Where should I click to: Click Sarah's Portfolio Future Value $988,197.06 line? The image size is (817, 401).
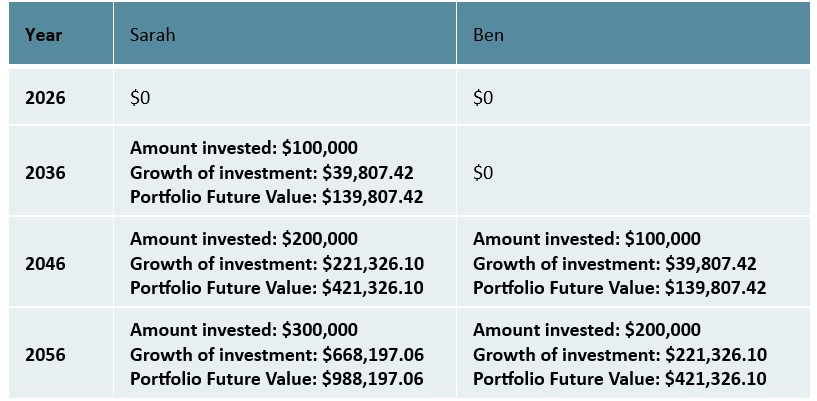coord(277,379)
